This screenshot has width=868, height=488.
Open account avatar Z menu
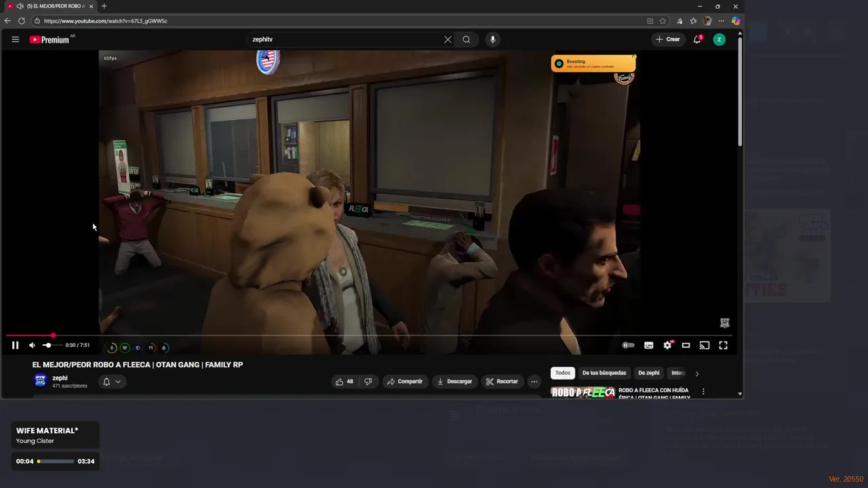[x=719, y=39]
